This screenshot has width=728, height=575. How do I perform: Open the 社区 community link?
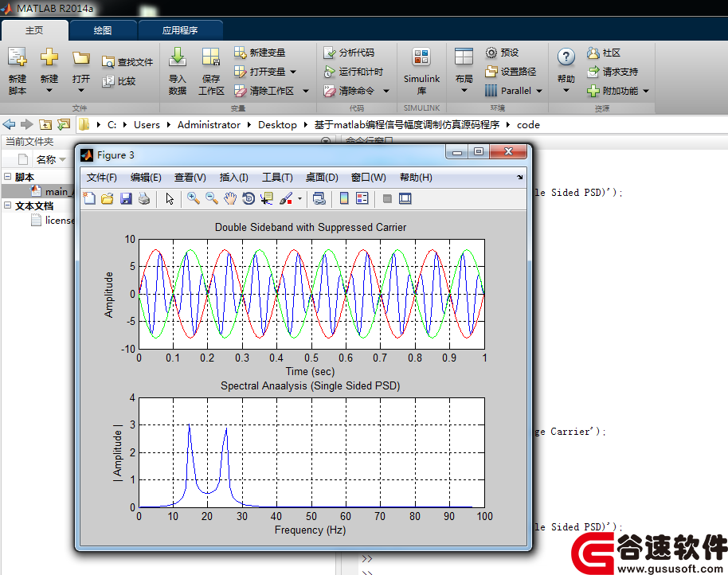coord(604,53)
